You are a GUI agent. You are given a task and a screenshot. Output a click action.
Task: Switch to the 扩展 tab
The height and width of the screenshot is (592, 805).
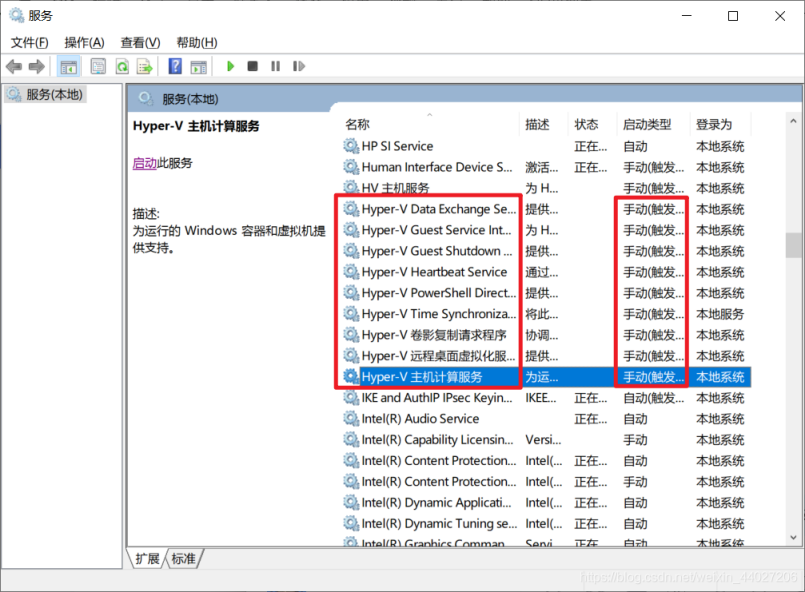click(x=147, y=559)
